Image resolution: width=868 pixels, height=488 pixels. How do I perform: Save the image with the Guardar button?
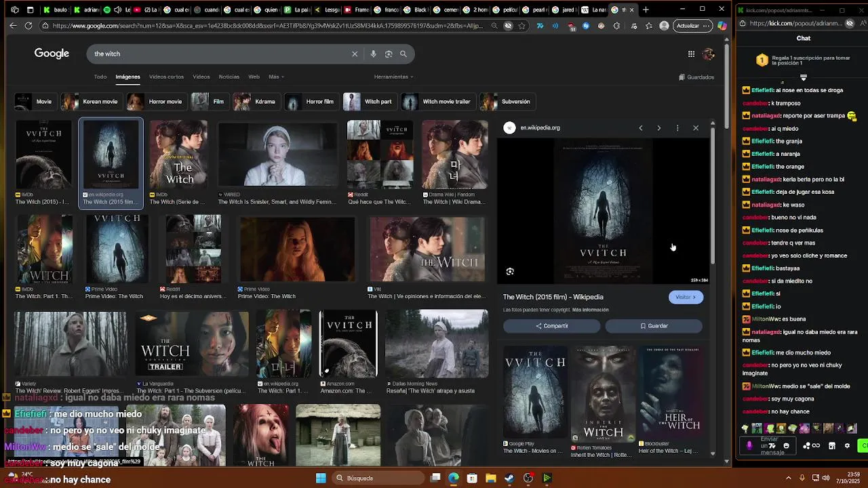pyautogui.click(x=654, y=326)
